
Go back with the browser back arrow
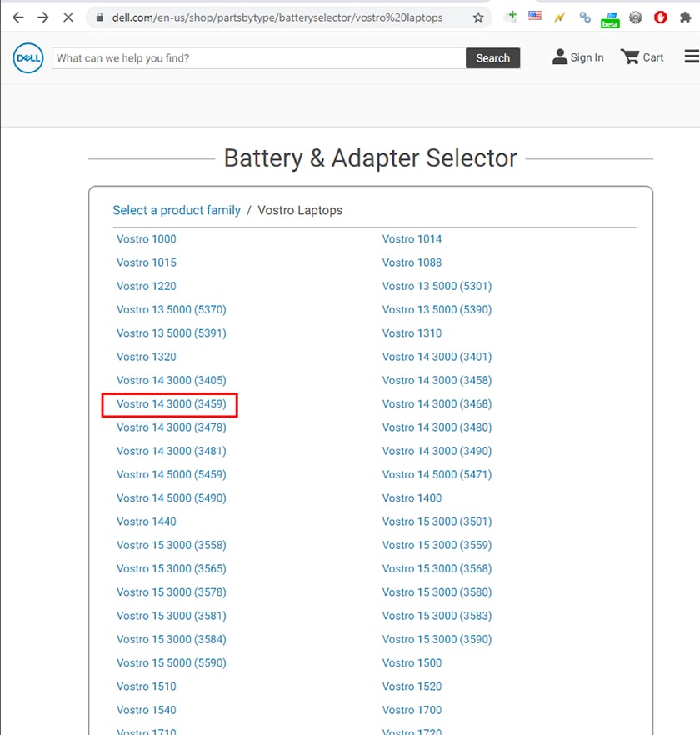[18, 16]
